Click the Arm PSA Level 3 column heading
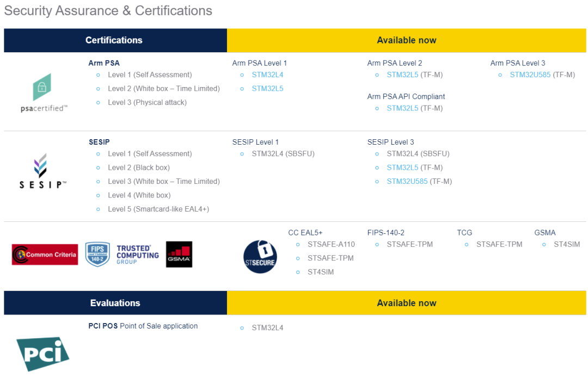Image resolution: width=588 pixels, height=378 pixels. pyautogui.click(x=518, y=63)
